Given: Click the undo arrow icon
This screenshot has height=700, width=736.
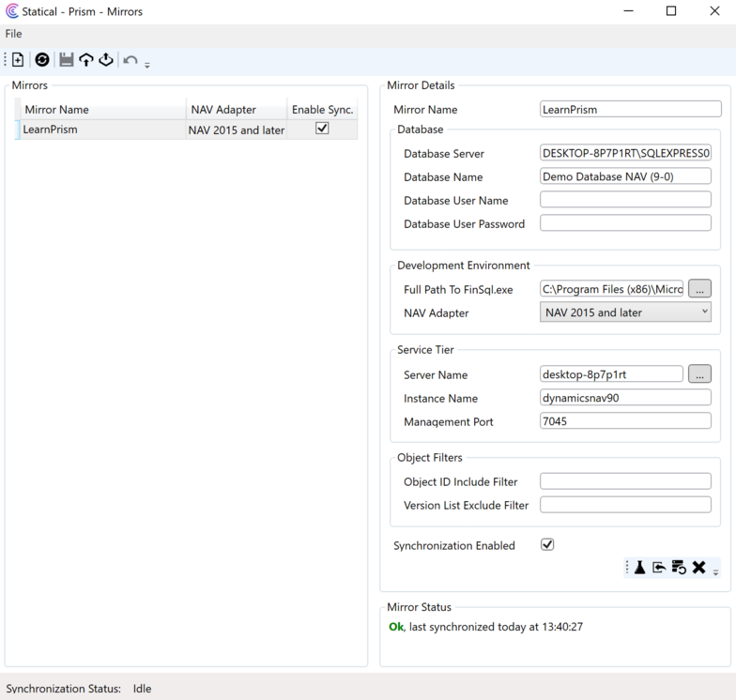Looking at the screenshot, I should click(130, 60).
